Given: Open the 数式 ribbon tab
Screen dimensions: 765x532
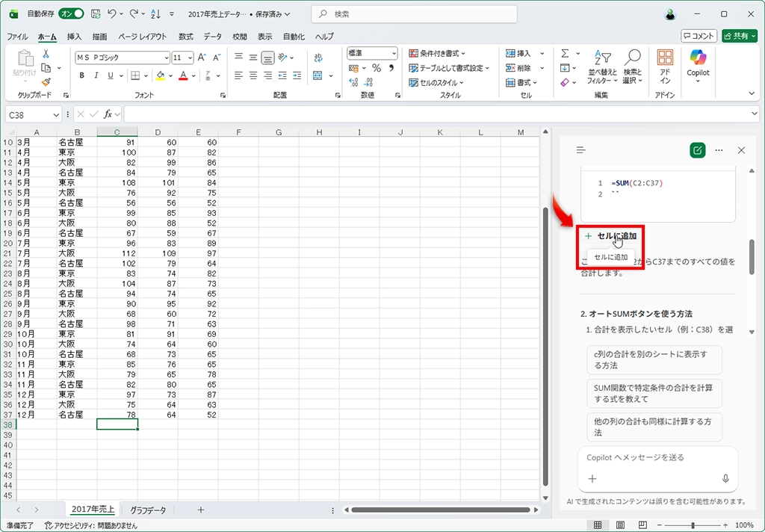Looking at the screenshot, I should (x=185, y=37).
